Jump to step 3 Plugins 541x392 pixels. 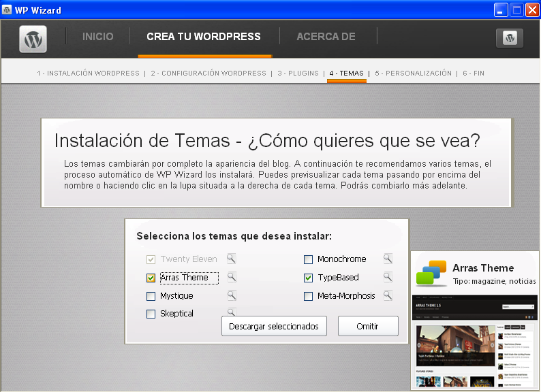click(x=298, y=73)
